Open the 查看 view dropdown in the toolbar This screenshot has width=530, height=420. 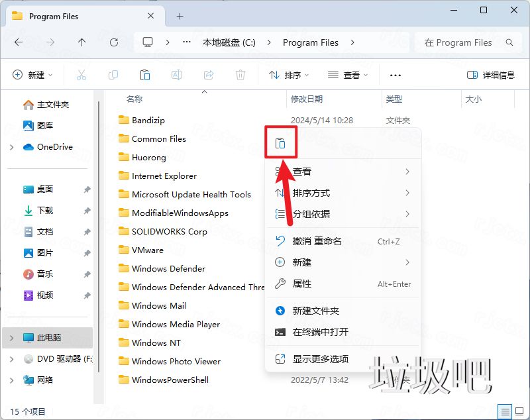(350, 74)
